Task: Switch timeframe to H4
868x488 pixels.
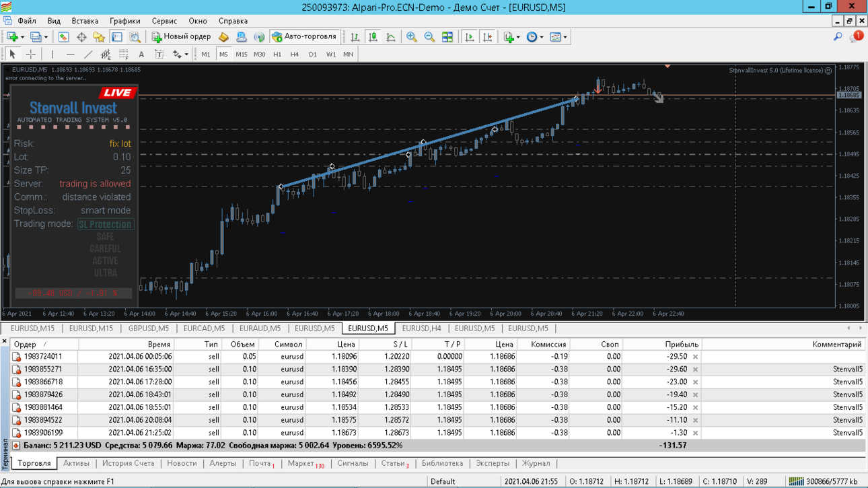Action: coord(295,54)
